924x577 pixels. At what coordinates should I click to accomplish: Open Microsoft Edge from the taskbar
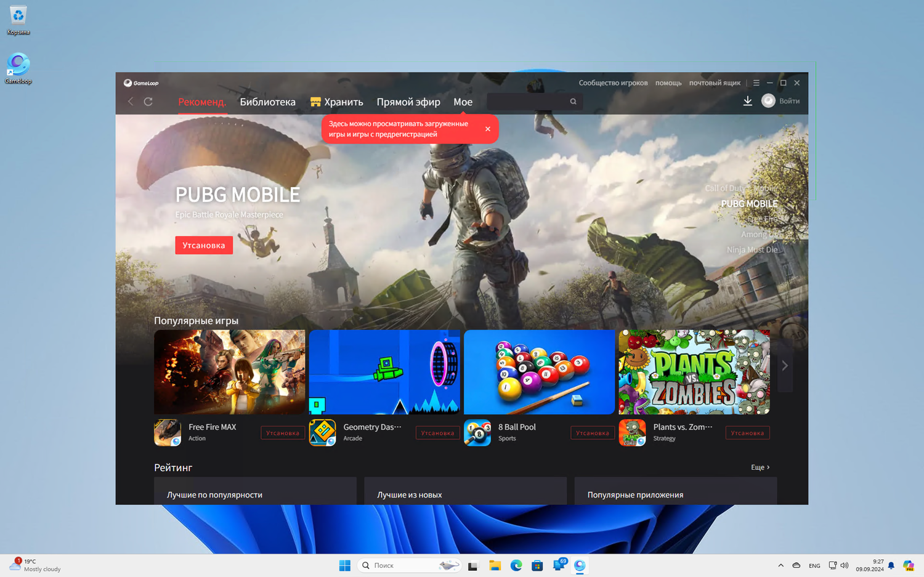516,565
